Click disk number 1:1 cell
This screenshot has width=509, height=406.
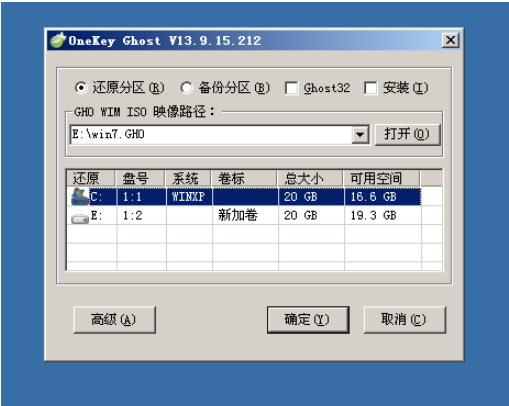[x=132, y=197]
